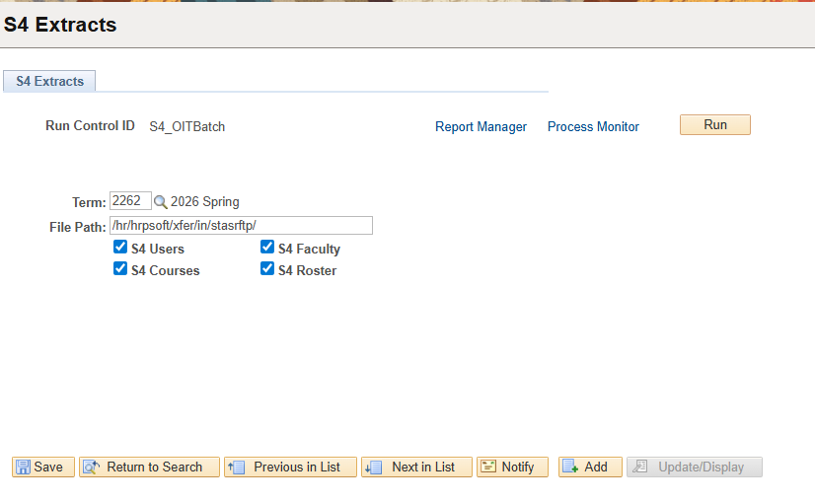Click the Save button with disk icon
The height and width of the screenshot is (504, 815).
click(x=43, y=468)
